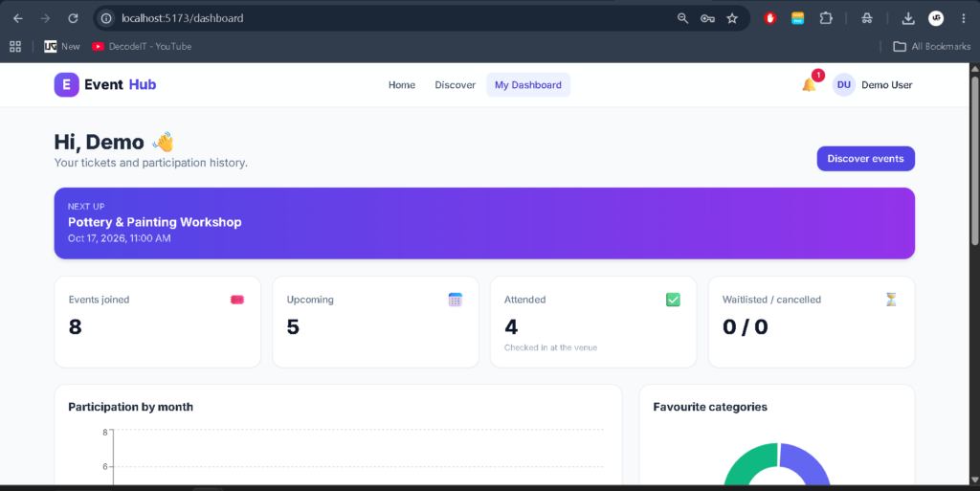The height and width of the screenshot is (491, 980).
Task: Open the Chrome three-dot menu
Action: (963, 18)
